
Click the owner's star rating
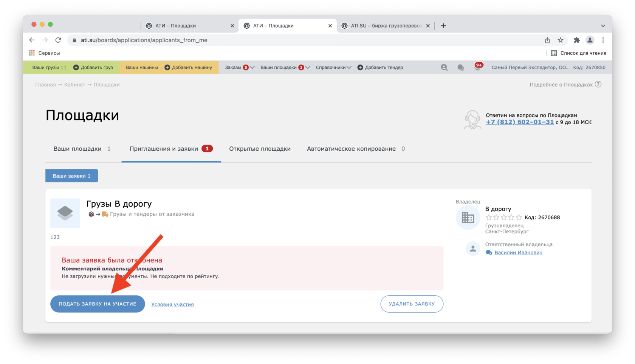pos(503,217)
